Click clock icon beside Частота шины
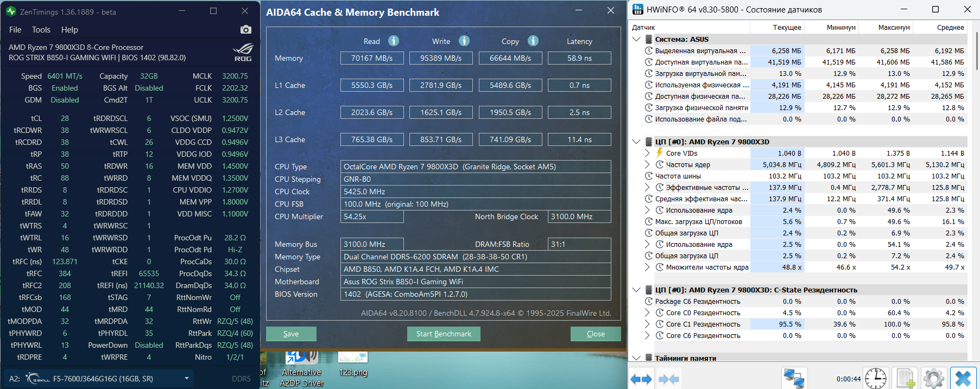Screen dimensions: 980x389 (x=648, y=176)
